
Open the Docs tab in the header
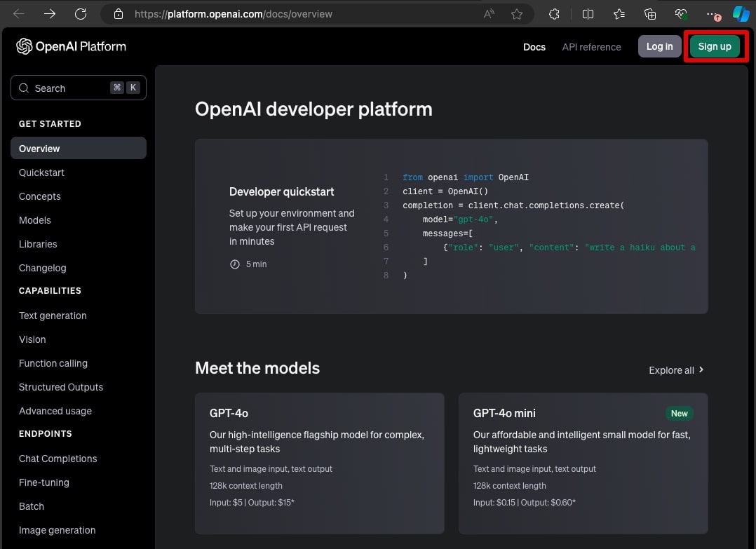(534, 47)
